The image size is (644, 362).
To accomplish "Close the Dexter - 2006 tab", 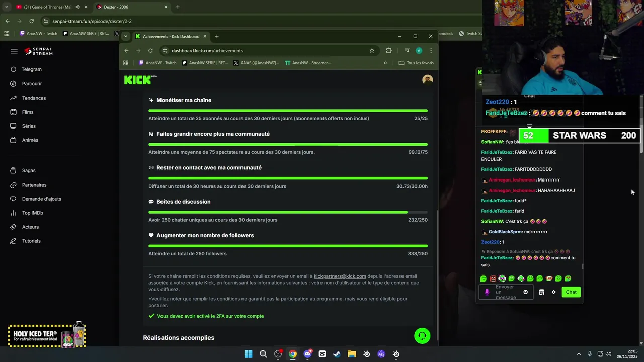I will click(x=166, y=7).
